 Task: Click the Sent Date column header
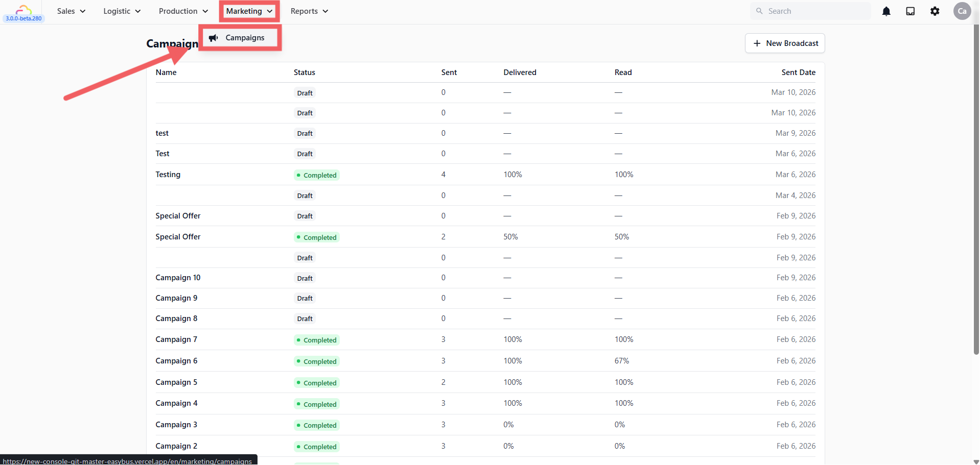click(799, 72)
